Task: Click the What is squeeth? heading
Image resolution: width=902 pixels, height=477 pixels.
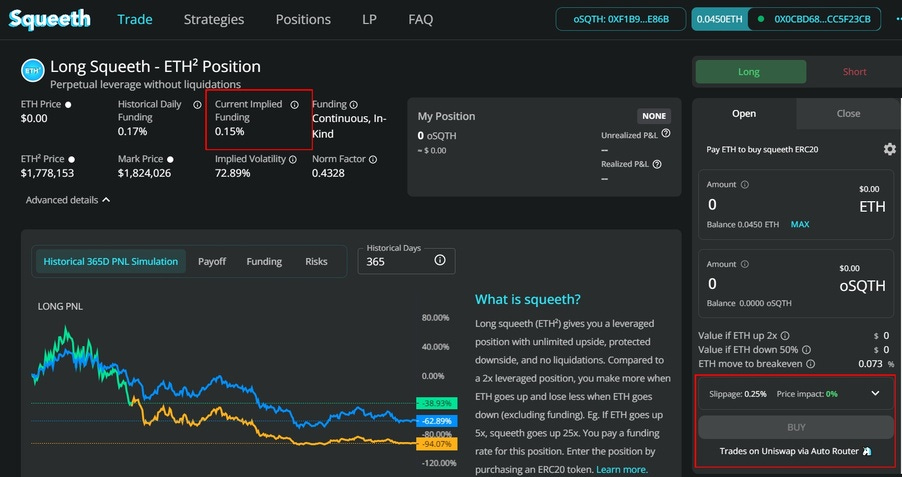Action: pos(528,300)
